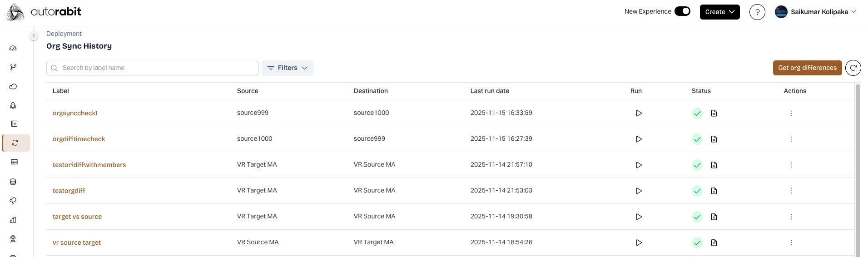Image resolution: width=868 pixels, height=257 pixels.
Task: Open the dashboard gauge icon in sidebar
Action: pos(13,48)
